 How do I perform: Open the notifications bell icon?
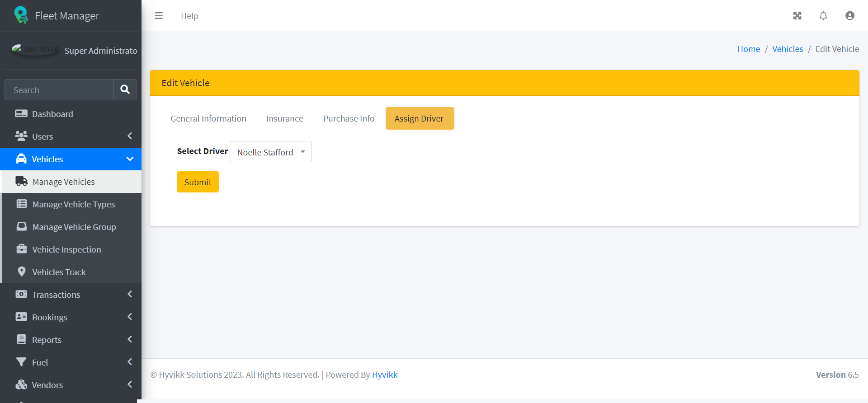[823, 16]
